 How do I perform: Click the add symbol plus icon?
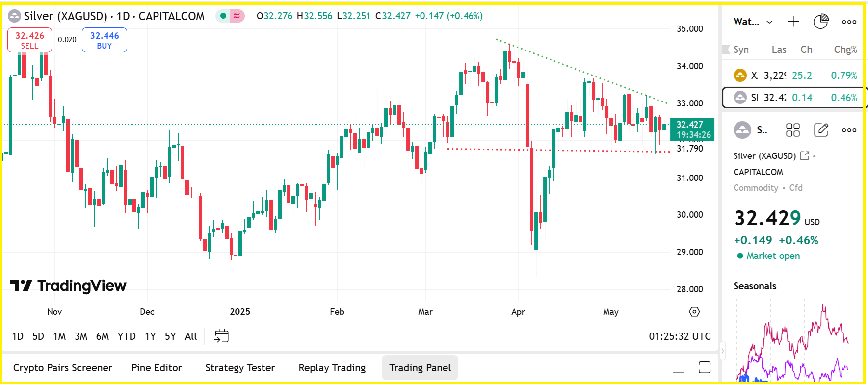click(793, 22)
